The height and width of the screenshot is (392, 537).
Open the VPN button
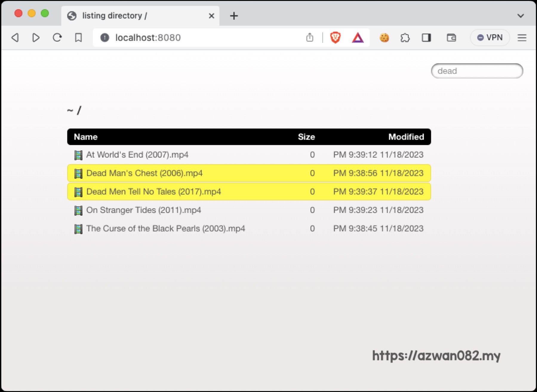coord(490,38)
